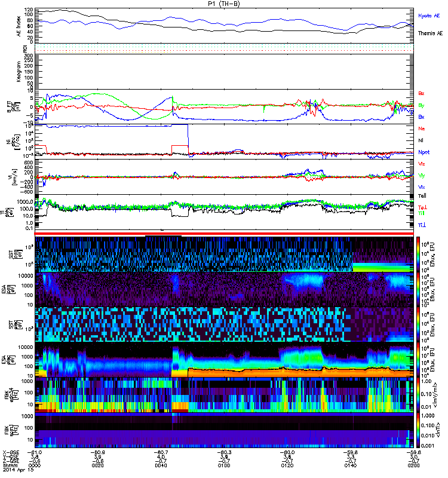Image resolution: width=448 pixels, height=478 pixels.
Task: Click the red Ne legend label
Action: coord(422,128)
